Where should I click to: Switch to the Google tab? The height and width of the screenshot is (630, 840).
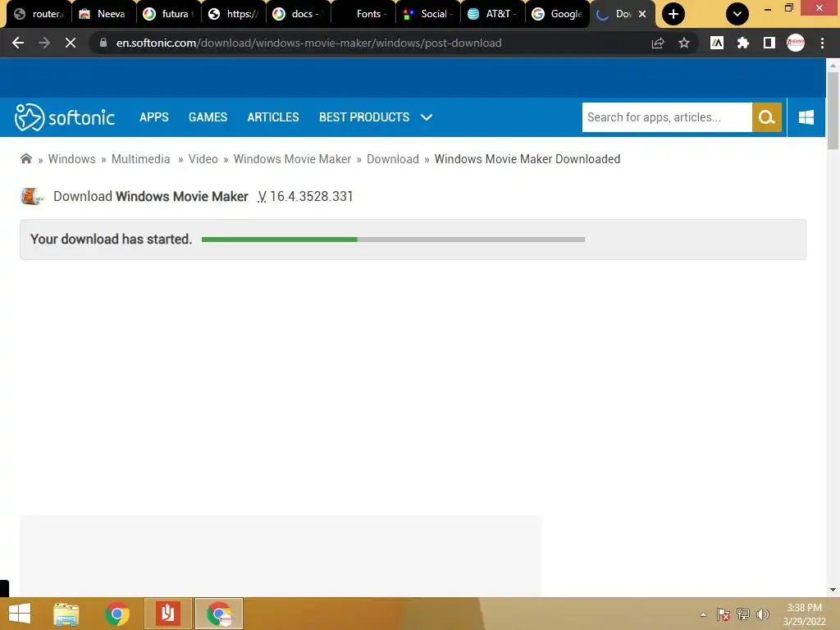(x=557, y=14)
